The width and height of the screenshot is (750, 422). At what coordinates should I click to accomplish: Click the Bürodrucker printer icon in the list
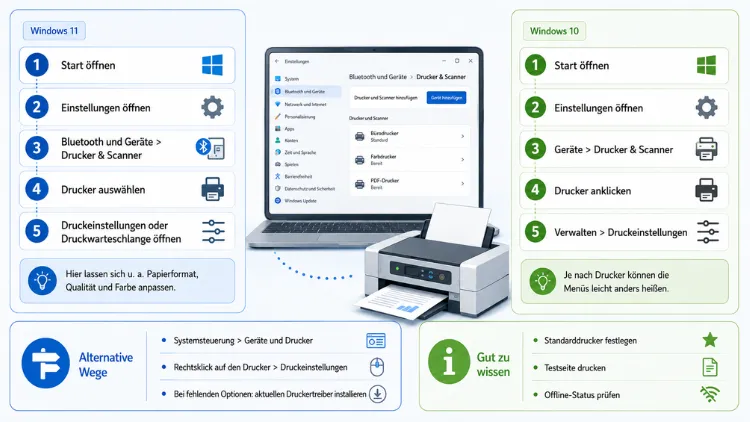click(x=360, y=137)
